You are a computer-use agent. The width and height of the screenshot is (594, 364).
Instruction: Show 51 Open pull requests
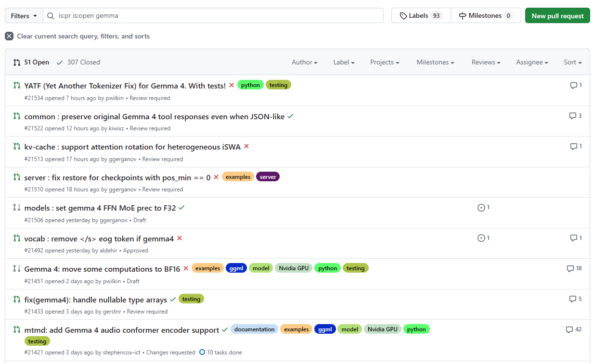point(31,62)
